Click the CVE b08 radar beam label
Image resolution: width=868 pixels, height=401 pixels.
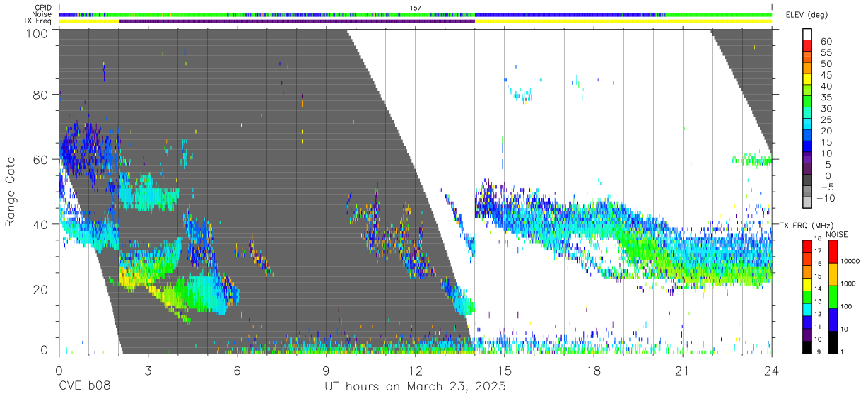tap(84, 388)
